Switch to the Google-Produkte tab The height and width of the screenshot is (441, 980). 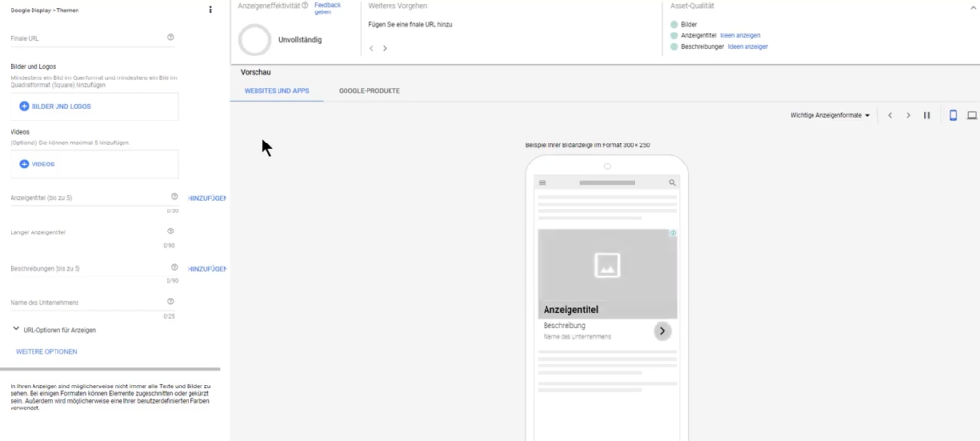click(x=368, y=91)
